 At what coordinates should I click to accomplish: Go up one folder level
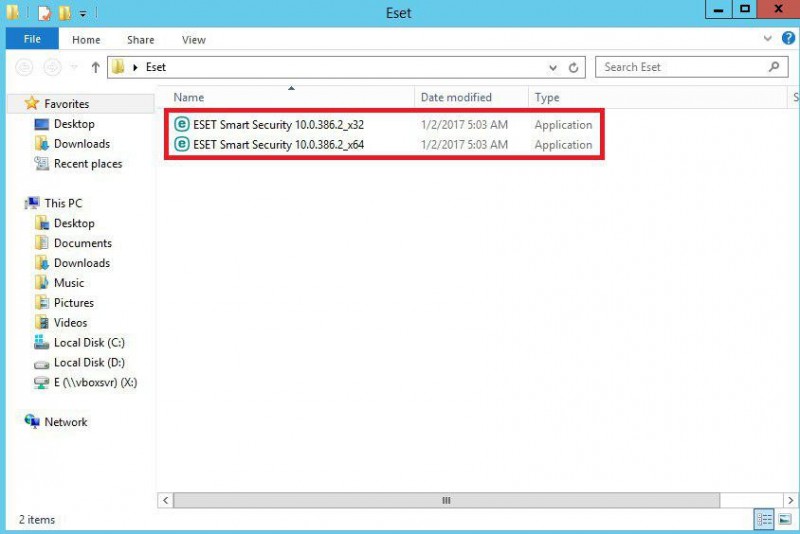[x=95, y=67]
